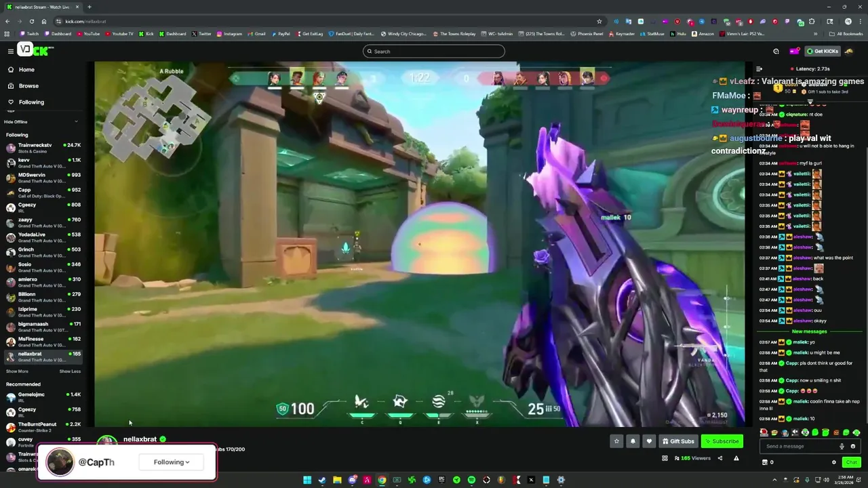This screenshot has width=868, height=488.
Task: Toggle the heart follow icon below stream
Action: click(x=649, y=441)
